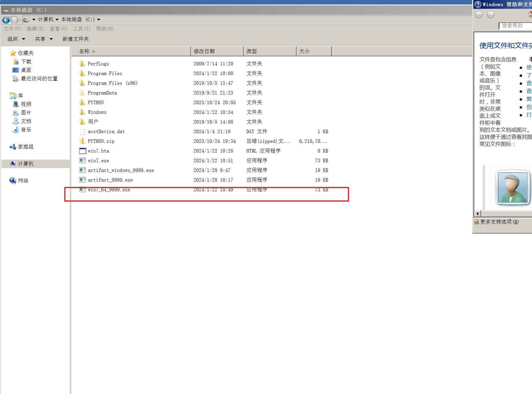This screenshot has height=394, width=532.
Task: Sort by the 名称 column header
Action: tap(131, 51)
